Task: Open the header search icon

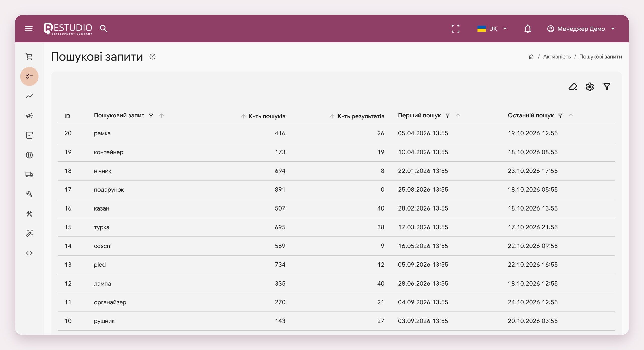Action: point(104,29)
